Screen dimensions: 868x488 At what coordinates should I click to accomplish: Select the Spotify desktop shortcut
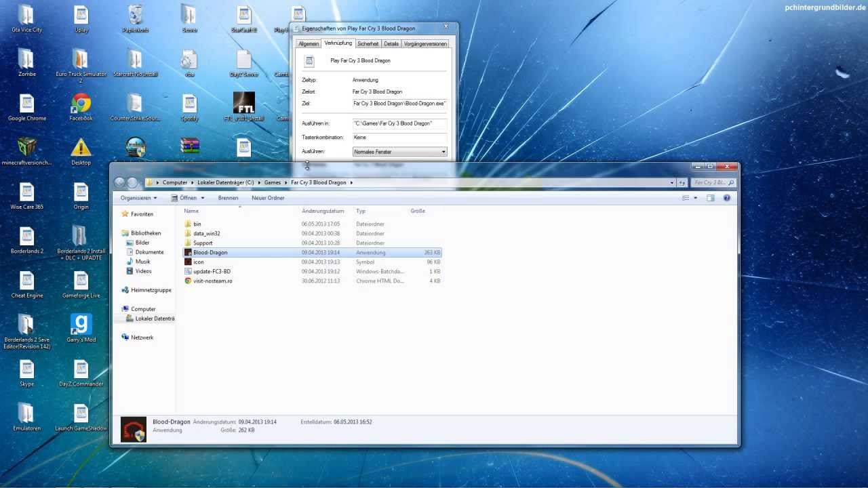[x=190, y=107]
